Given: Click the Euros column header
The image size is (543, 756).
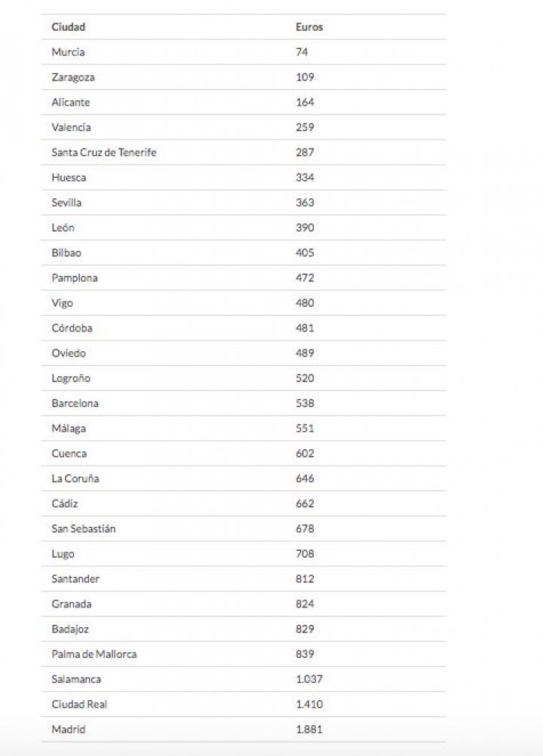Looking at the screenshot, I should (x=309, y=27).
